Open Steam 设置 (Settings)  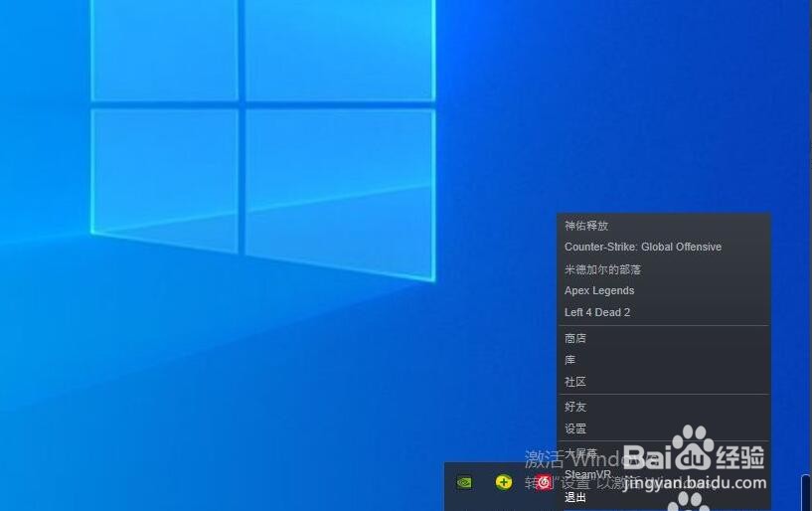(x=575, y=429)
